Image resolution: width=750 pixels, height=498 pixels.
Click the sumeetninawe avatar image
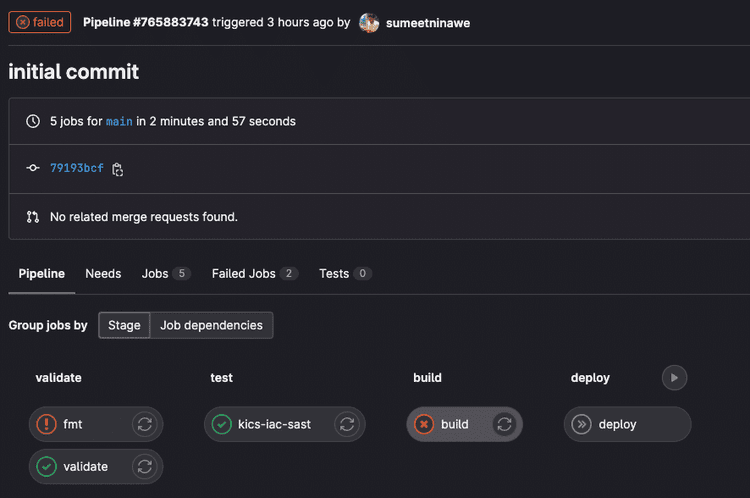coord(369,22)
